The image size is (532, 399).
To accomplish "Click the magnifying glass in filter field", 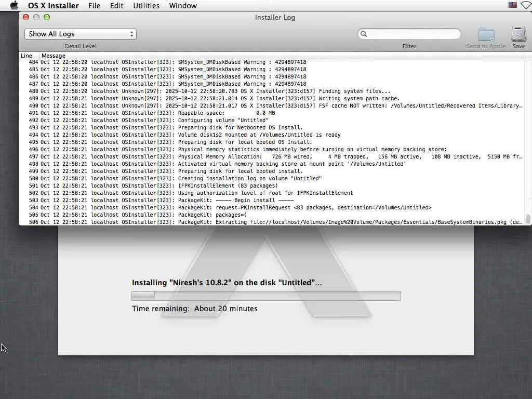I will point(364,34).
